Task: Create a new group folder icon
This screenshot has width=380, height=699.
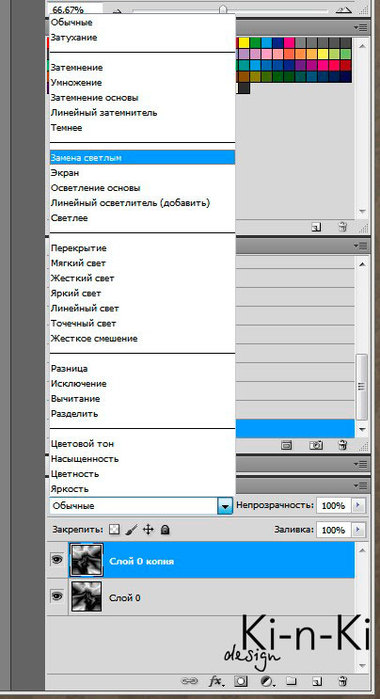Action: pyautogui.click(x=292, y=681)
